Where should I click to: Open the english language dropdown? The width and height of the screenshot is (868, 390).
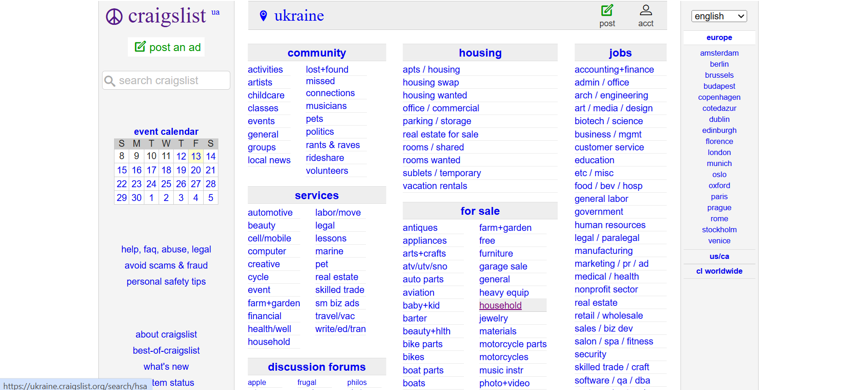pyautogui.click(x=719, y=16)
